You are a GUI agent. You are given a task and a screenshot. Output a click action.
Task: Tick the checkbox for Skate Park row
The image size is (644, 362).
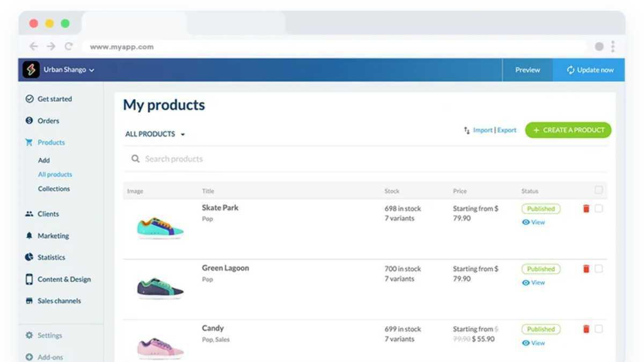[x=598, y=209]
